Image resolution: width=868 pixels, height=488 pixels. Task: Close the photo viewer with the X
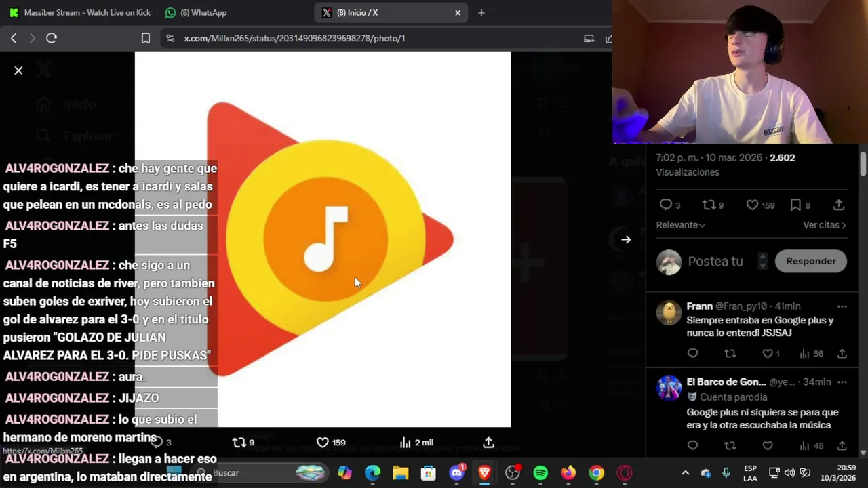coord(18,70)
